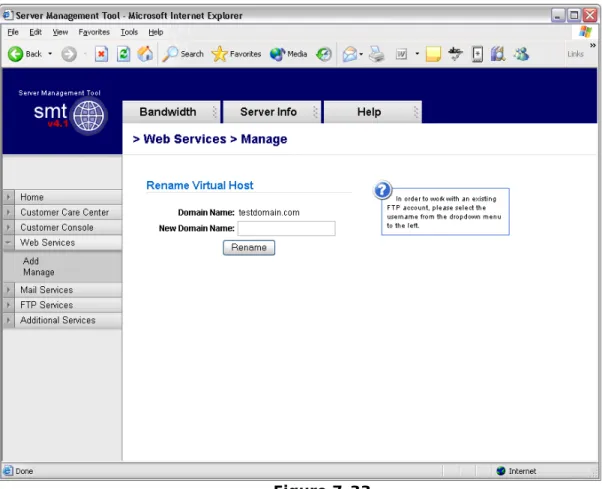
Task: Open the View menu
Action: (x=60, y=32)
